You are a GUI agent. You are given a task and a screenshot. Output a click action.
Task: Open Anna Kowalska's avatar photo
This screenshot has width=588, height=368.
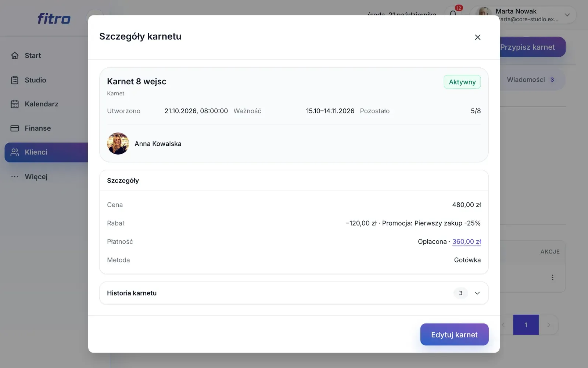coord(118,144)
